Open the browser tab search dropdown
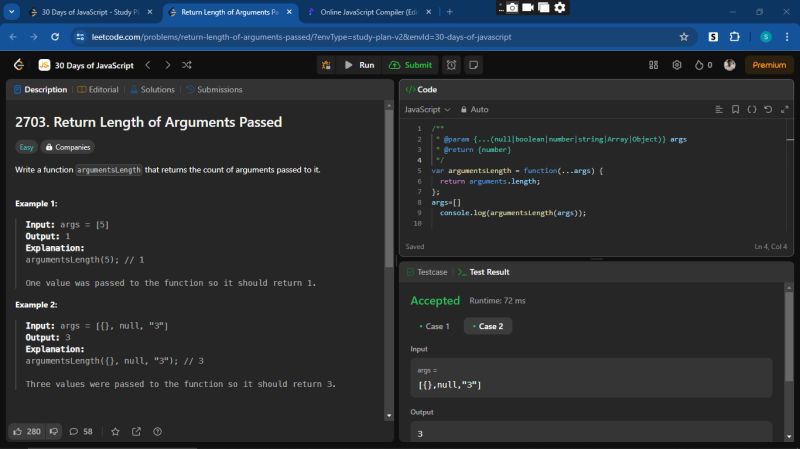The image size is (800, 449). (x=11, y=12)
